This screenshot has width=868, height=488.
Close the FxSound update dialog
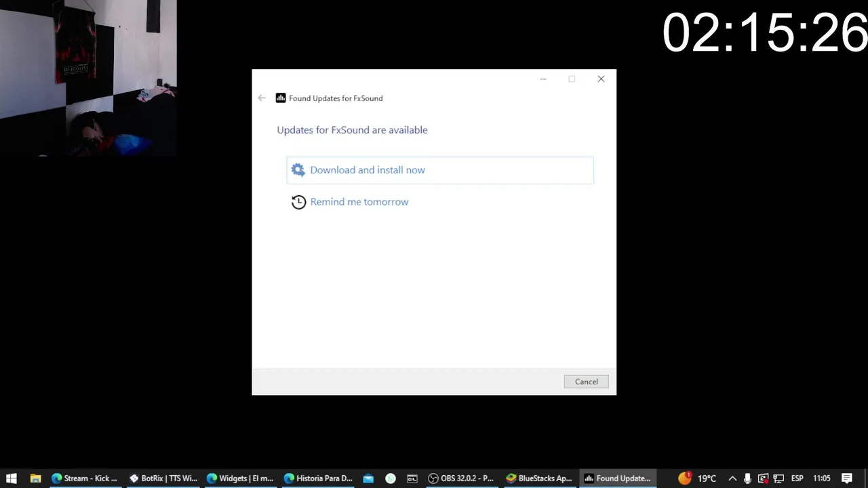601,79
